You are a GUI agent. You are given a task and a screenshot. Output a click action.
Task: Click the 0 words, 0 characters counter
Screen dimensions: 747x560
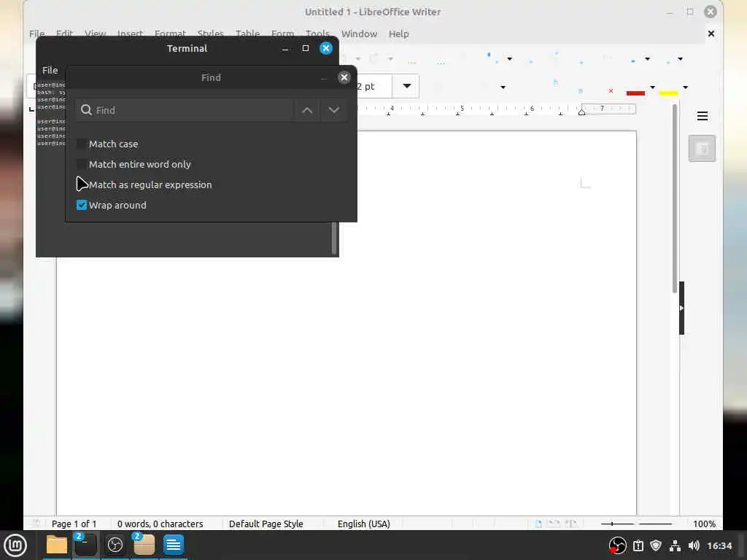160,524
